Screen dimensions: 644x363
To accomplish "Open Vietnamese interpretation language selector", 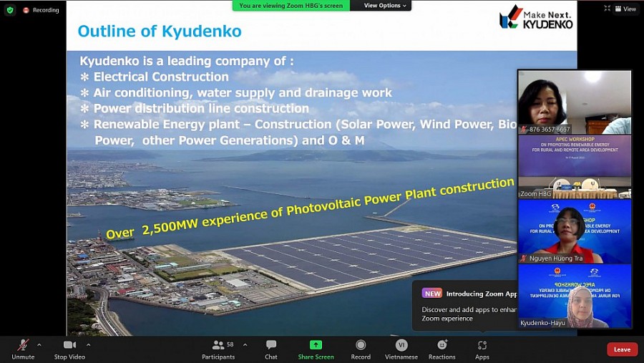I will 401,349.
